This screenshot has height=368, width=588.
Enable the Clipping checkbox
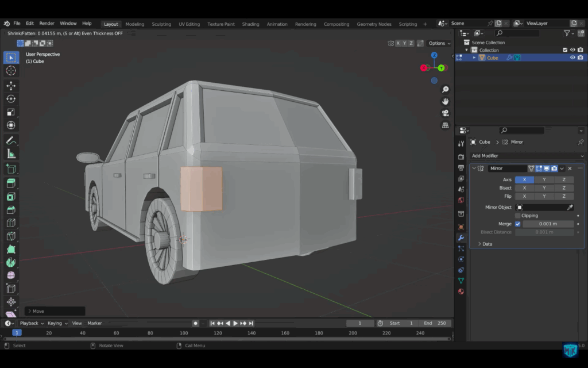click(518, 216)
